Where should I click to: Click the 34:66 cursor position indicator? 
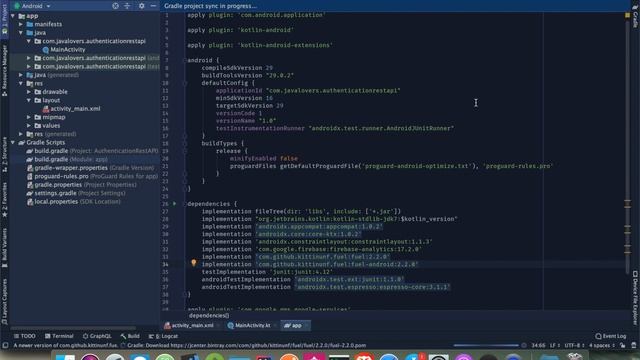pyautogui.click(x=538, y=345)
